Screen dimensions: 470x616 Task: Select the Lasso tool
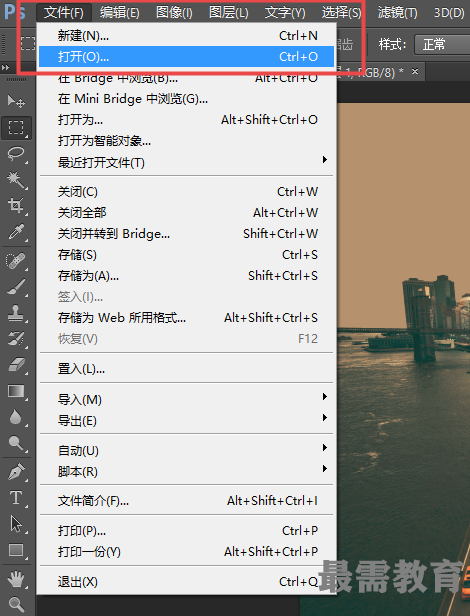pyautogui.click(x=16, y=154)
